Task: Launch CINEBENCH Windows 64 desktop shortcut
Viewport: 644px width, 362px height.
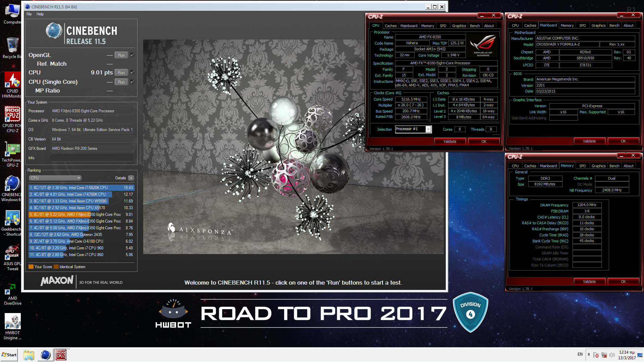Action: pos(12,189)
